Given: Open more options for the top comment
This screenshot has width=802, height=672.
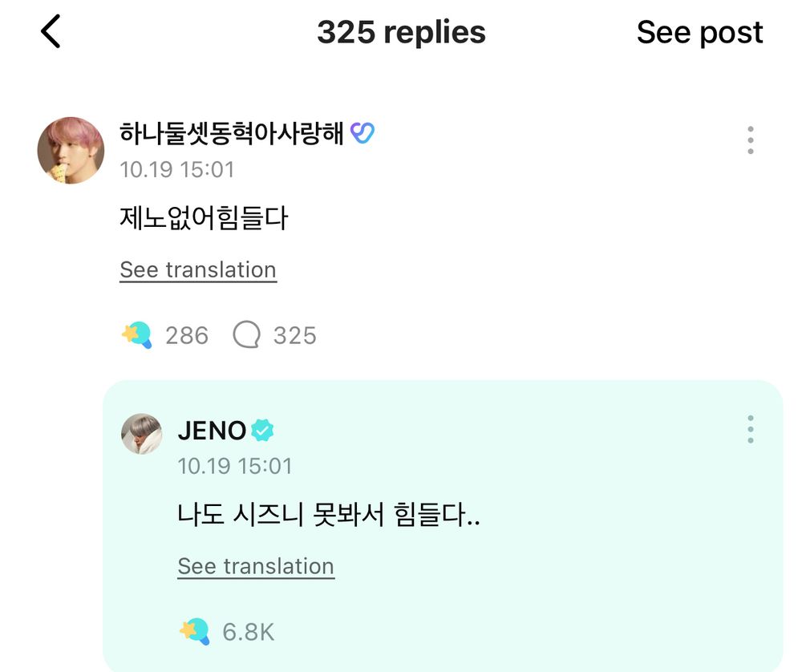Looking at the screenshot, I should [750, 140].
